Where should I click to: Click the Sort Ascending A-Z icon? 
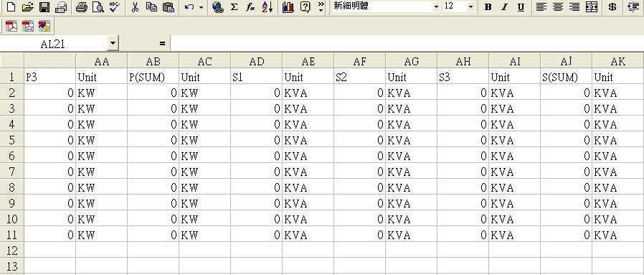[x=267, y=7]
